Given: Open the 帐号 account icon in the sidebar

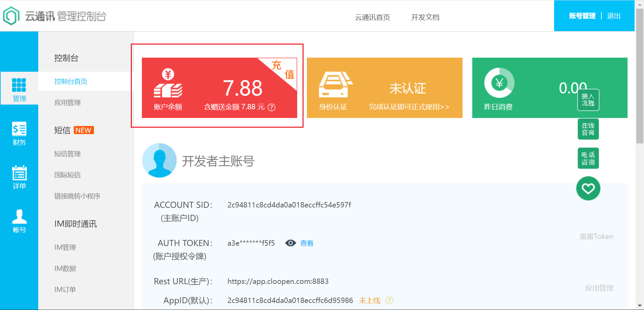Looking at the screenshot, I should coord(19,216).
